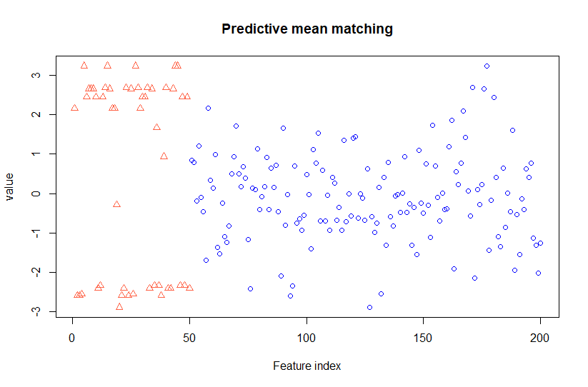Select the rightmost blue circle data point
Image resolution: width=588 pixels, height=387 pixels.
(x=540, y=243)
